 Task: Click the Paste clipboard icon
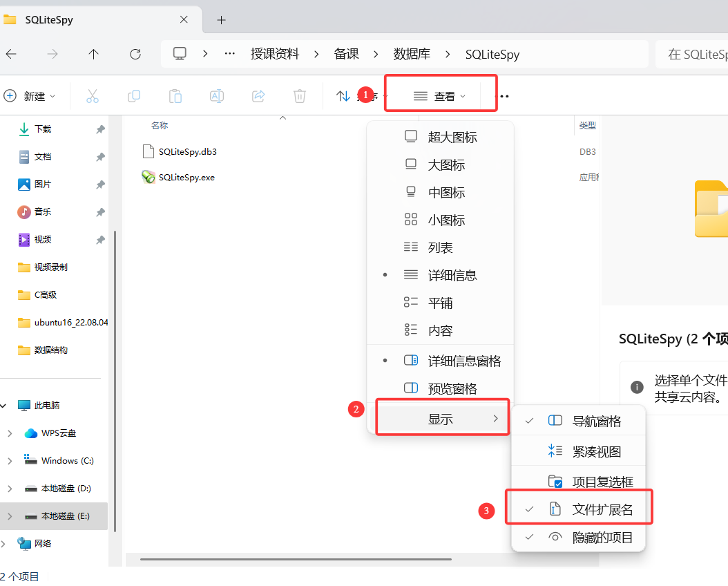coord(175,96)
